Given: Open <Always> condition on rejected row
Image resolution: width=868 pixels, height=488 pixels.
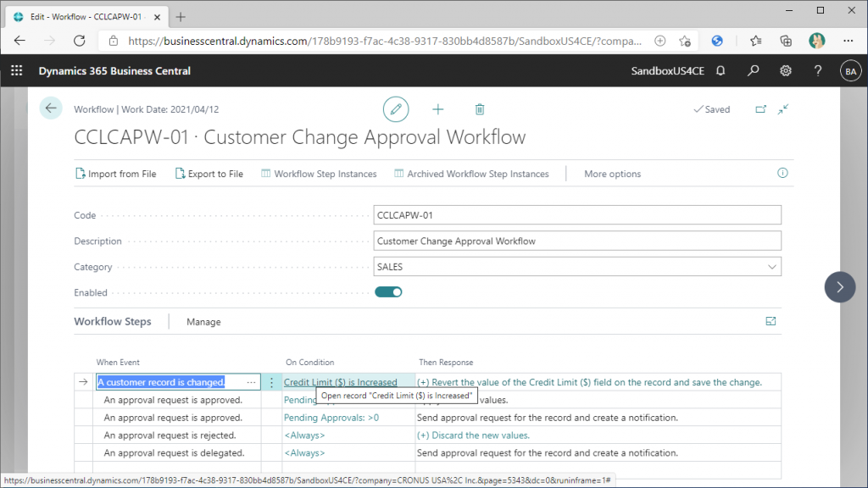Looking at the screenshot, I should click(304, 435).
